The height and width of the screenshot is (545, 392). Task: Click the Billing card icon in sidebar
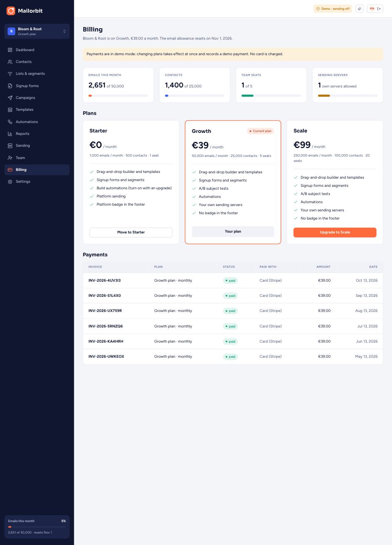coord(10,170)
